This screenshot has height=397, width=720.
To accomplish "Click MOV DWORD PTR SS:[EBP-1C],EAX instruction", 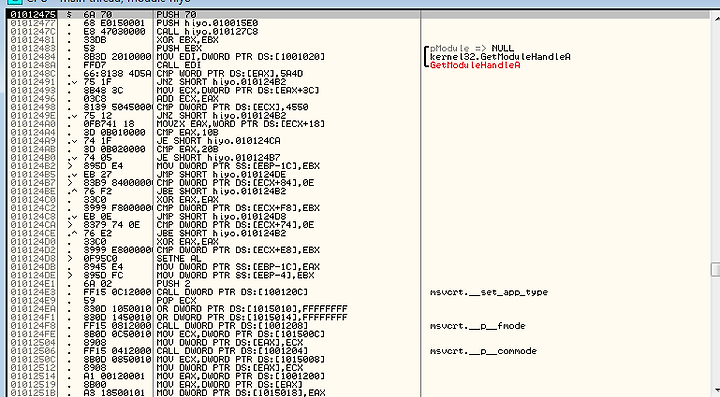I will tap(238, 267).
